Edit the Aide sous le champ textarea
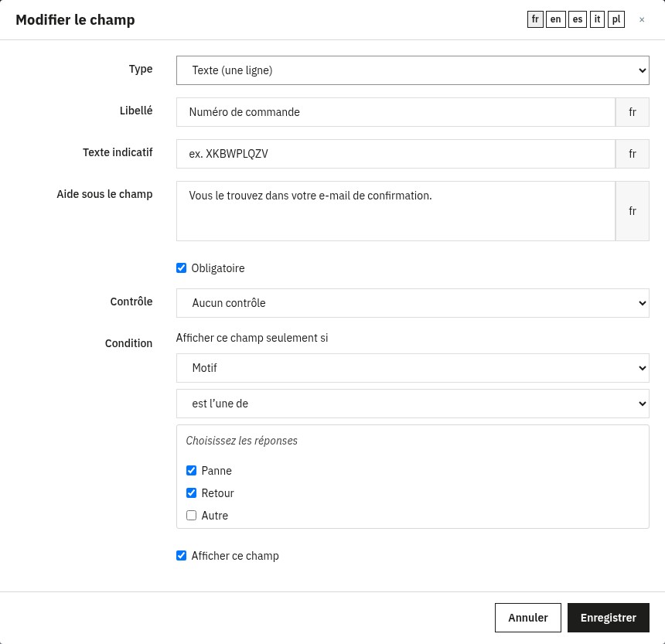Screen dimensions: 665x644 pyautogui.click(x=396, y=211)
